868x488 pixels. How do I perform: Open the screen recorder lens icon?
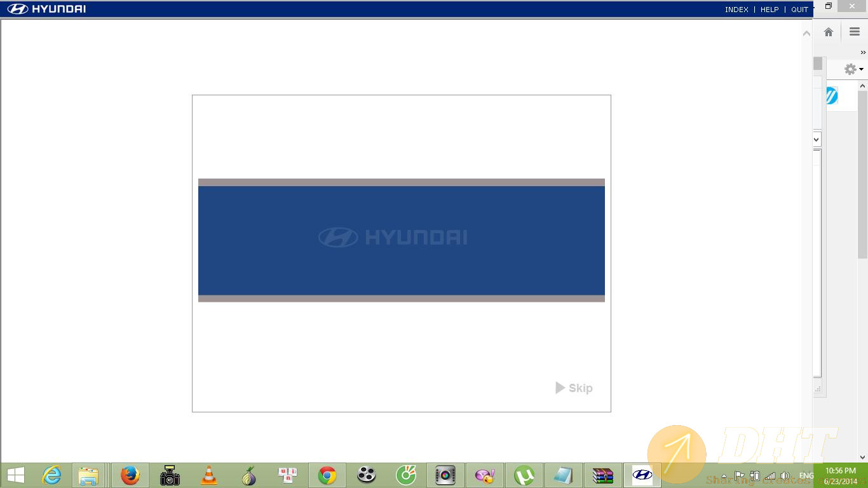click(x=445, y=475)
